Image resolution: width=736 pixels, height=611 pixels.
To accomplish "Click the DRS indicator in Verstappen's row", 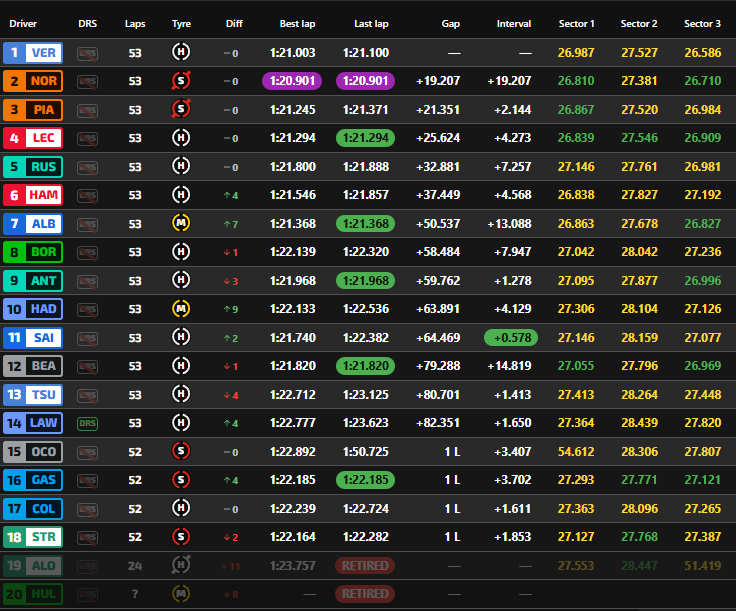I will click(88, 53).
